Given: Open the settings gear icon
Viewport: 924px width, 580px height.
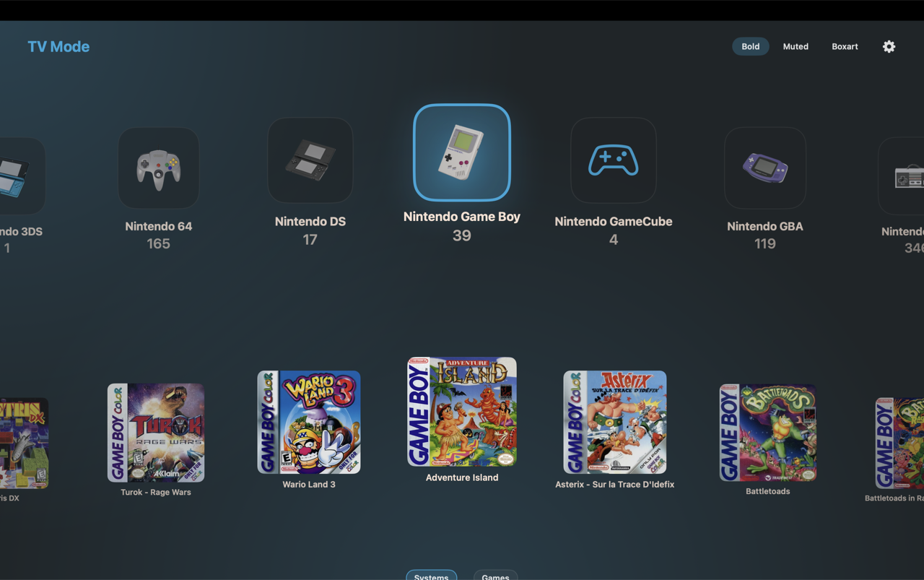Looking at the screenshot, I should (x=889, y=46).
